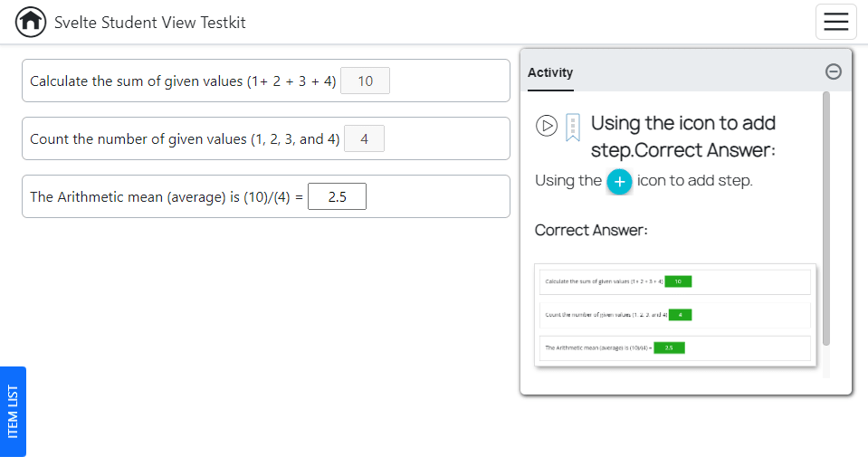Click the green 10 box in preview
The image size is (868, 466).
tap(678, 281)
